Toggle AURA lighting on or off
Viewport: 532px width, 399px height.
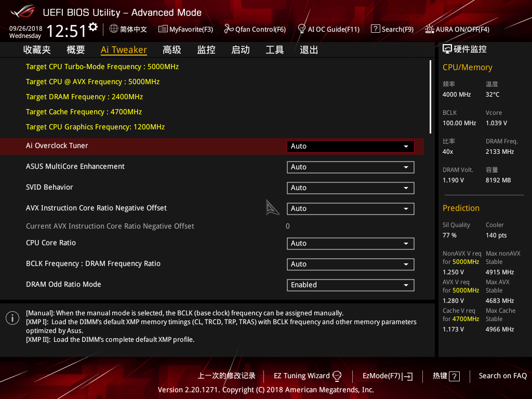457,29
